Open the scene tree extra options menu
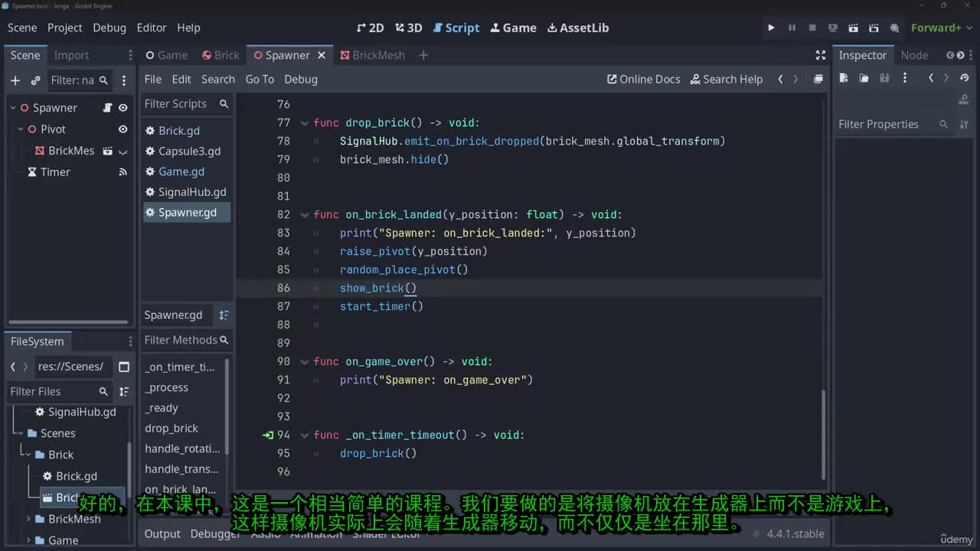 click(x=125, y=80)
